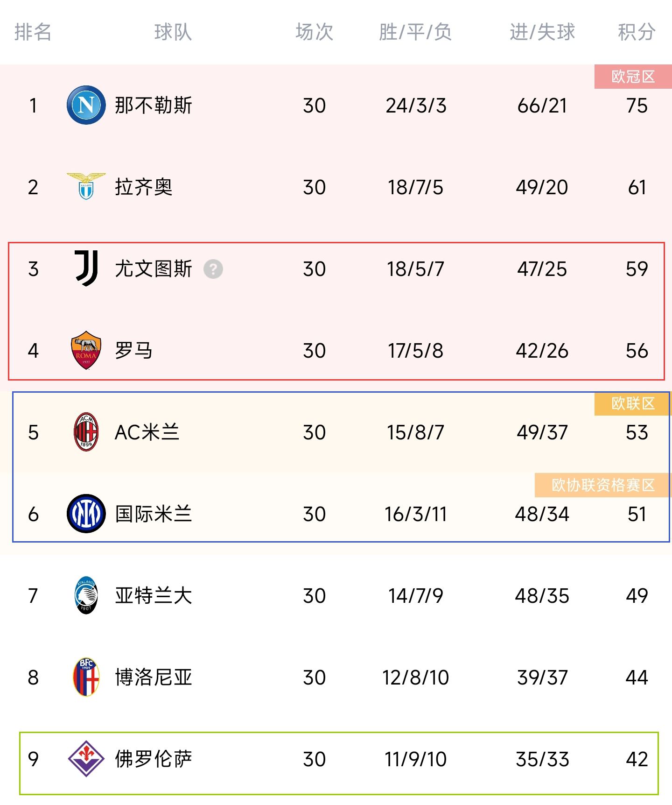
Task: Select the 欧冠区 zone tag
Action: 633,77
